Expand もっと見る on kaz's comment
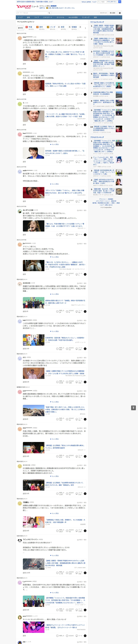 54,144
